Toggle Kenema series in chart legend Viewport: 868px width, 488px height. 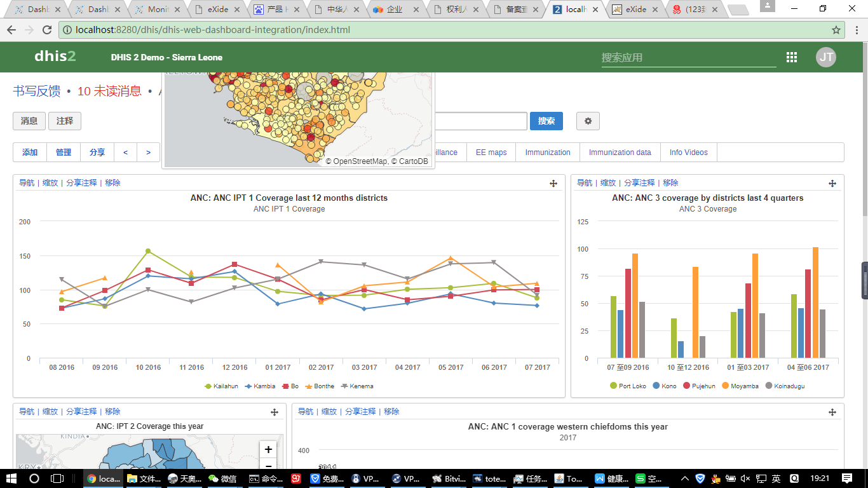point(361,386)
